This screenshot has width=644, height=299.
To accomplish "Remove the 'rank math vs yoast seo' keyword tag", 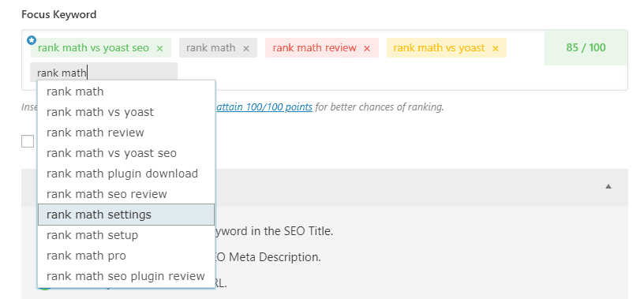I will 159,48.
